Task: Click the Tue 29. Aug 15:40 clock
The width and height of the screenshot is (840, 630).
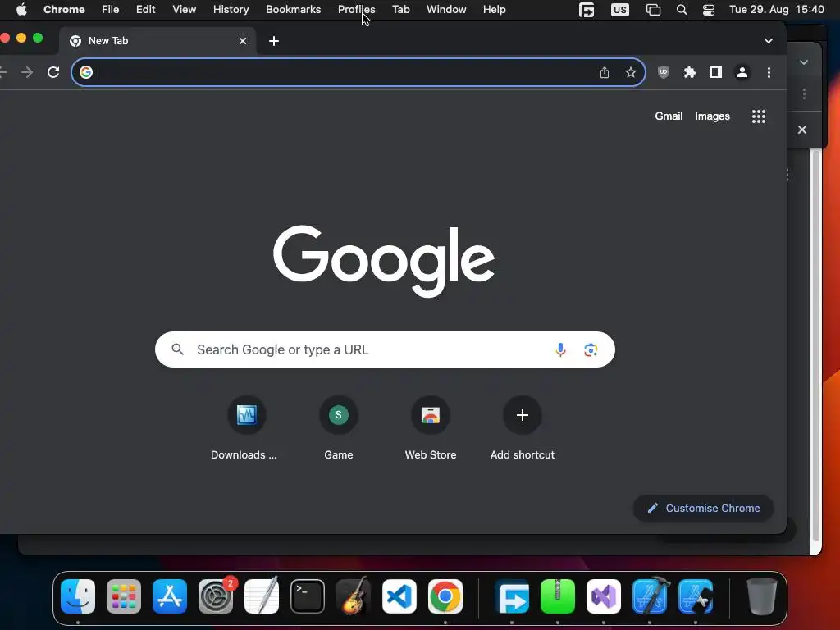Action: [x=777, y=10]
